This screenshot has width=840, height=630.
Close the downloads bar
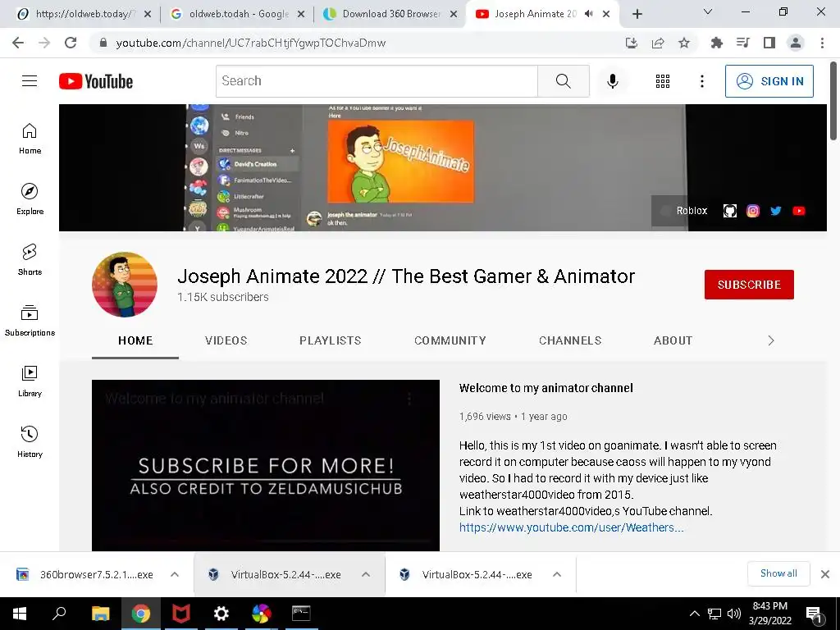825,574
